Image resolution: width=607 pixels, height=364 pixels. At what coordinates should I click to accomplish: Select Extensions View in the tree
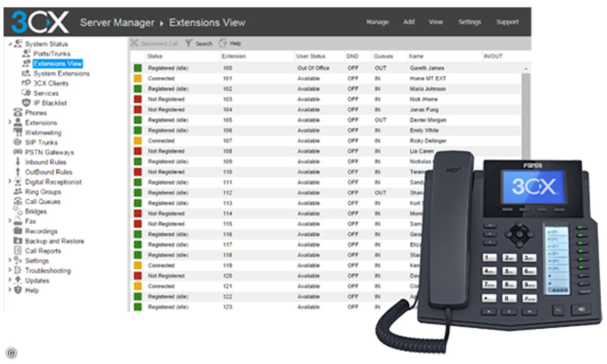pos(58,64)
